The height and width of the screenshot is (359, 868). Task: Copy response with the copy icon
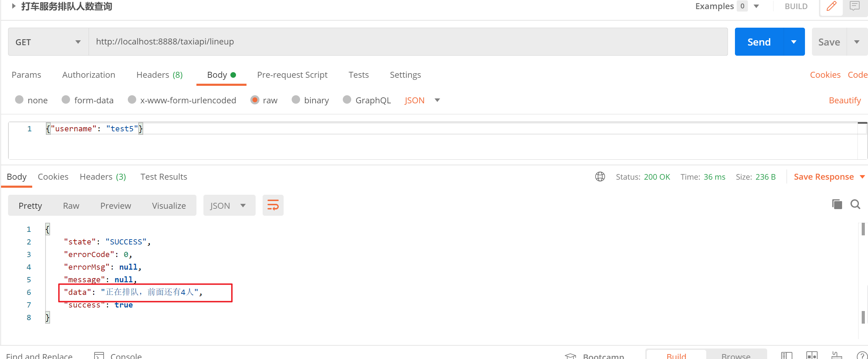[837, 204]
